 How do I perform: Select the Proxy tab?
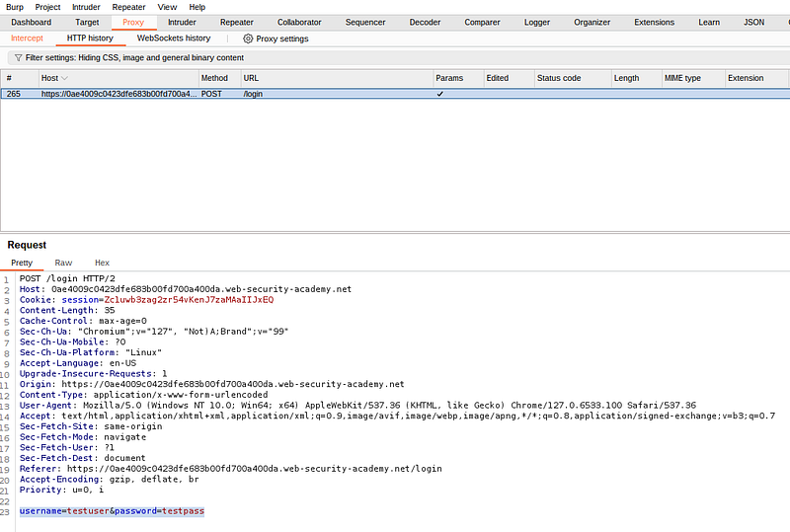point(133,22)
